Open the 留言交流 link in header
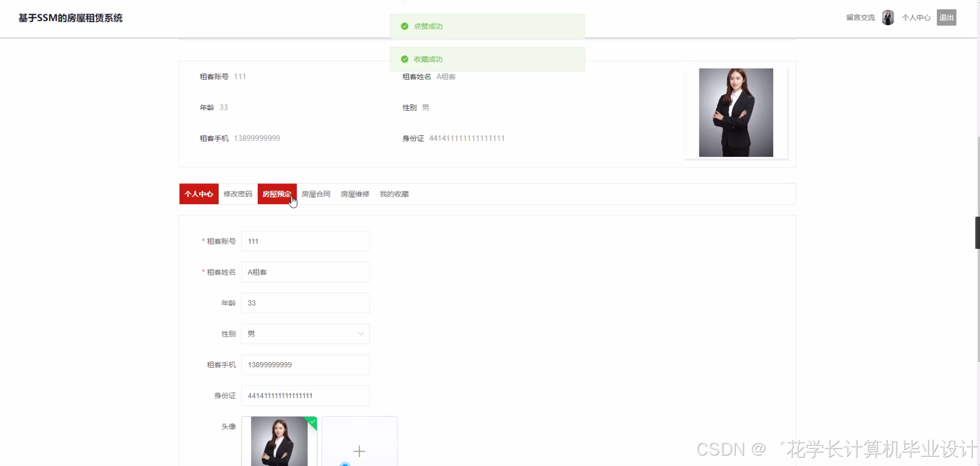Screen dimensions: 980x466 tap(860, 18)
